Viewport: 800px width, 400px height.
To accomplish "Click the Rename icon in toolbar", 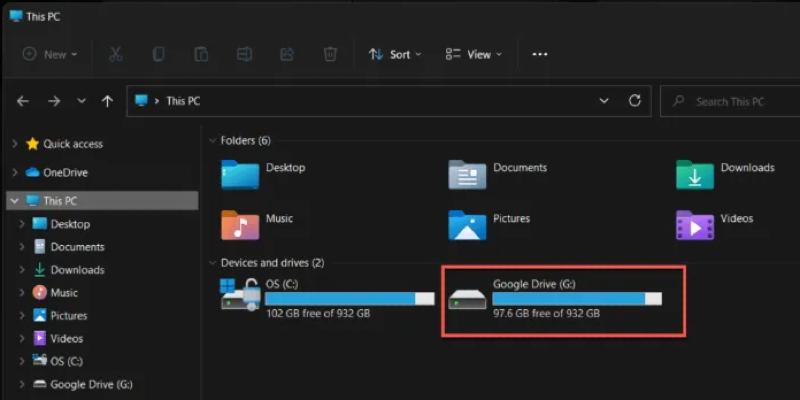I will click(x=244, y=54).
